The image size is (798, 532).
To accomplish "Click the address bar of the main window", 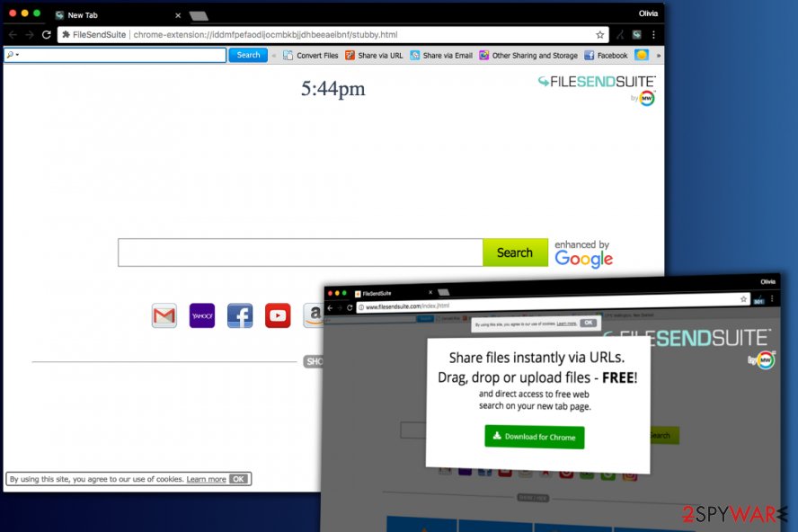I will pos(333,35).
